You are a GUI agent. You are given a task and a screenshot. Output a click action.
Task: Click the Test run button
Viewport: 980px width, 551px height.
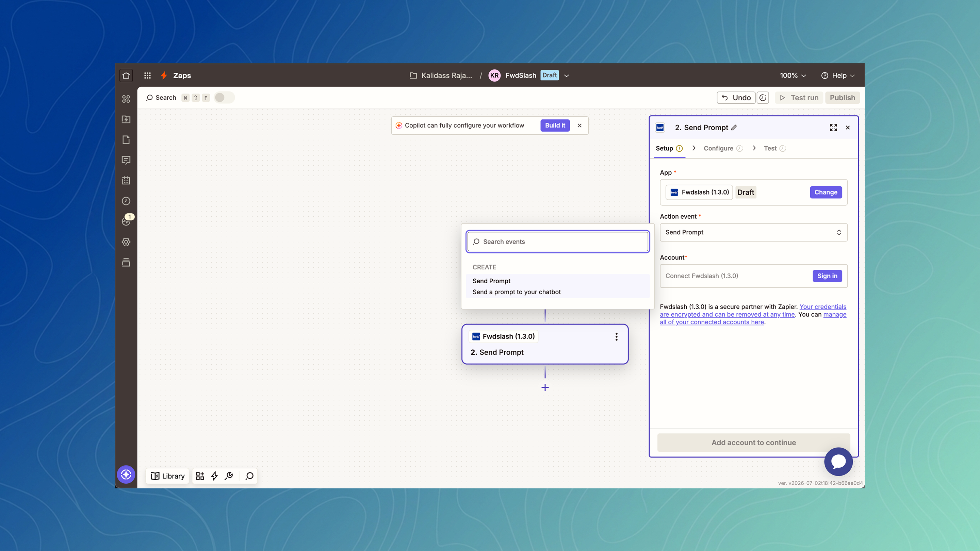799,98
